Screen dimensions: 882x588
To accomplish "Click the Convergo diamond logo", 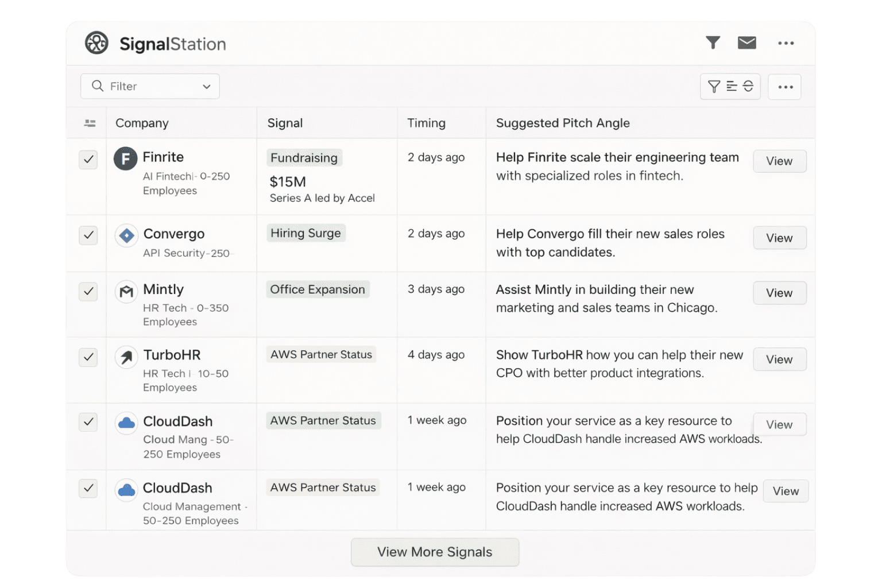I will 126,235.
